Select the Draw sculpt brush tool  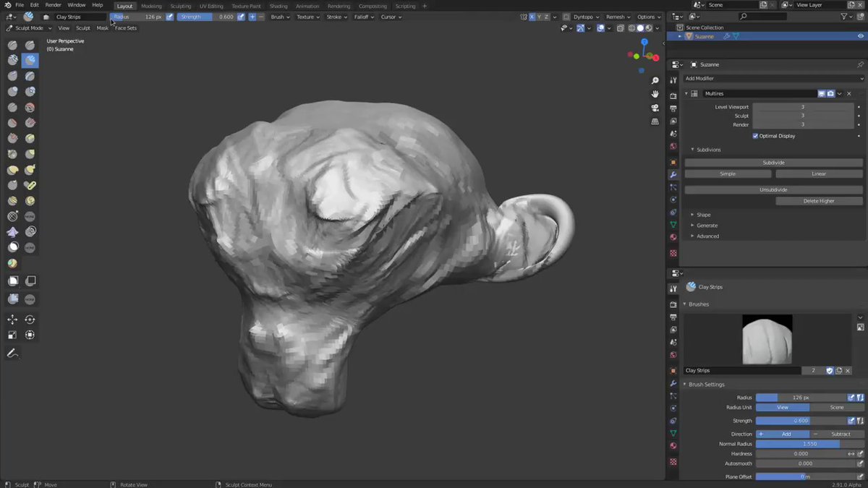pos(13,45)
